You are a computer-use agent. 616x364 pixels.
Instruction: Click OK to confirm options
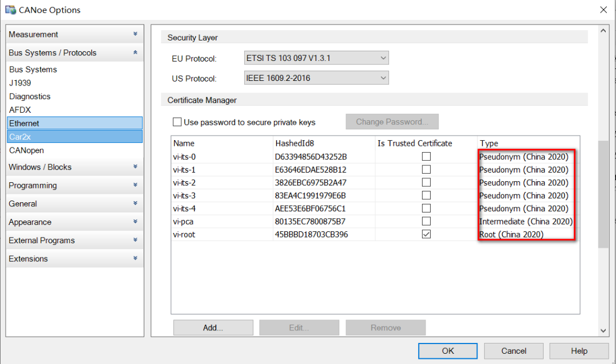coord(447,351)
